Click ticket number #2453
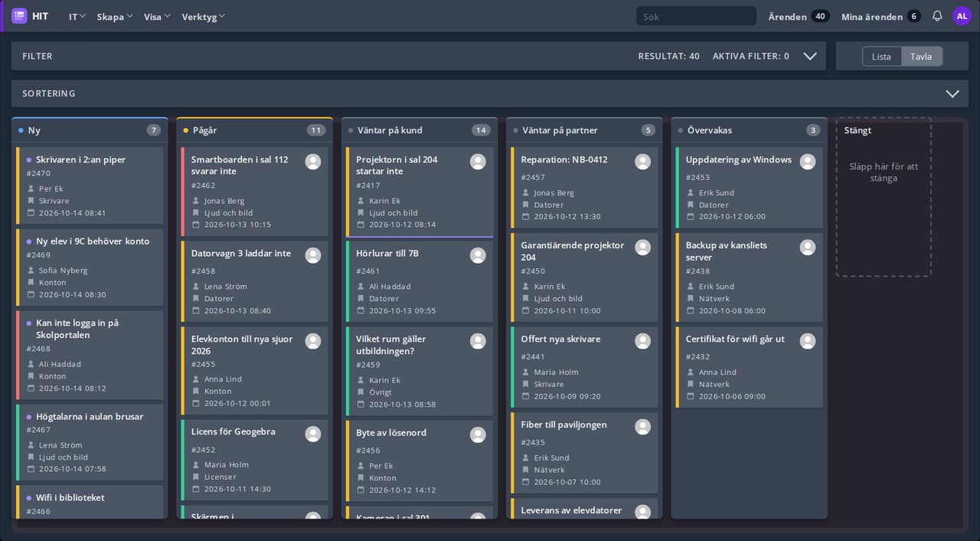Image resolution: width=980 pixels, height=541 pixels. pos(698,178)
